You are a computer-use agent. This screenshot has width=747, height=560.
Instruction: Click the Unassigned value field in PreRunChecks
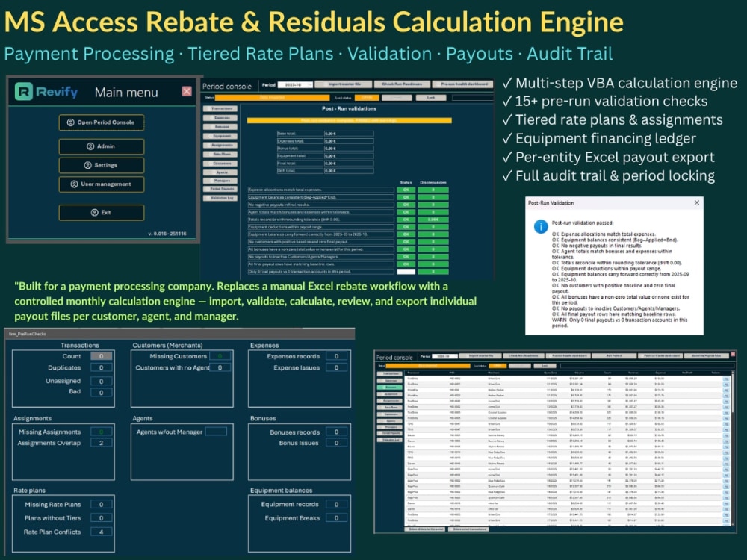[x=101, y=381]
